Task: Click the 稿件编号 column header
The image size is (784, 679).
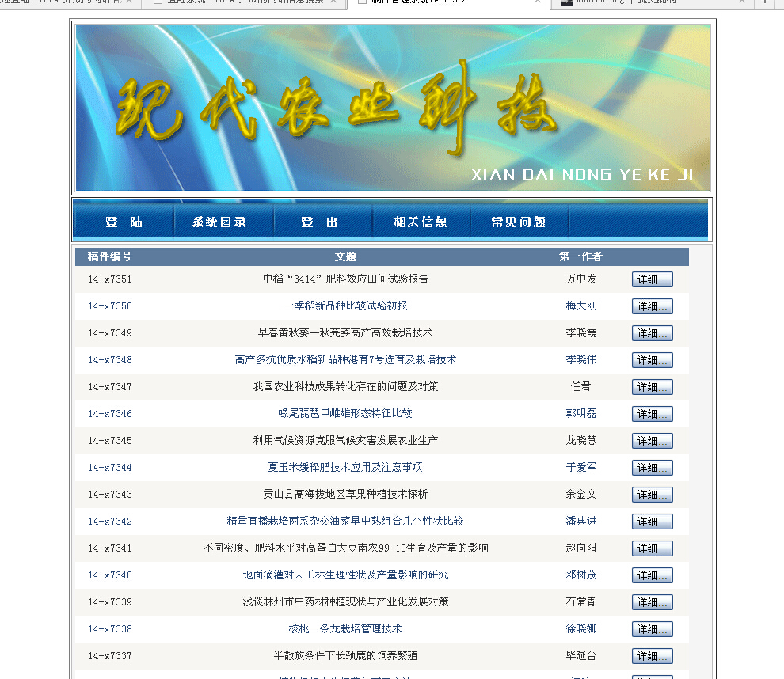Action: click(x=109, y=257)
